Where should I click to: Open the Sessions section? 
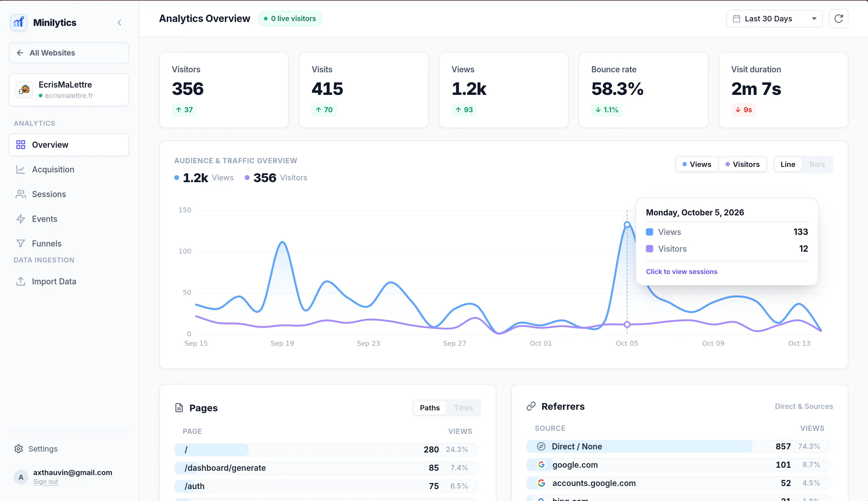[69, 194]
